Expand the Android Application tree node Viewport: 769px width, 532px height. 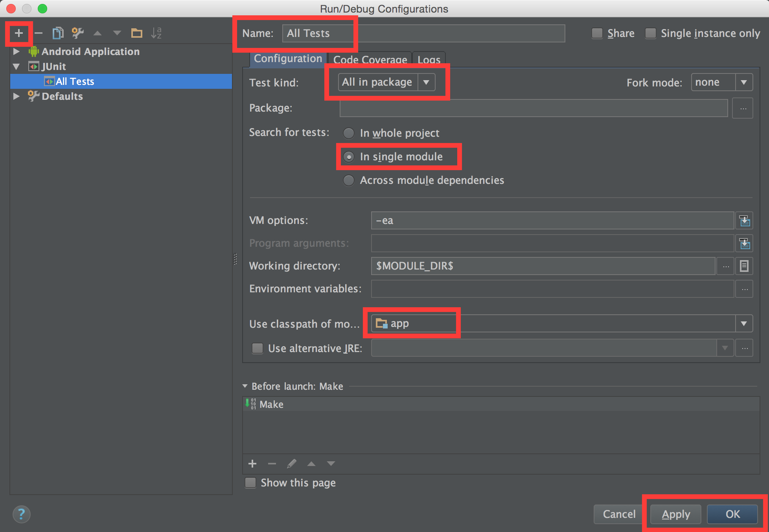pyautogui.click(x=17, y=51)
